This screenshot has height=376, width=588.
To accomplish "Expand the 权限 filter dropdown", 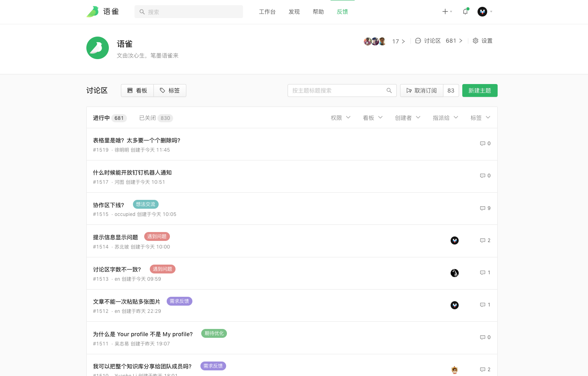I will coord(341,118).
